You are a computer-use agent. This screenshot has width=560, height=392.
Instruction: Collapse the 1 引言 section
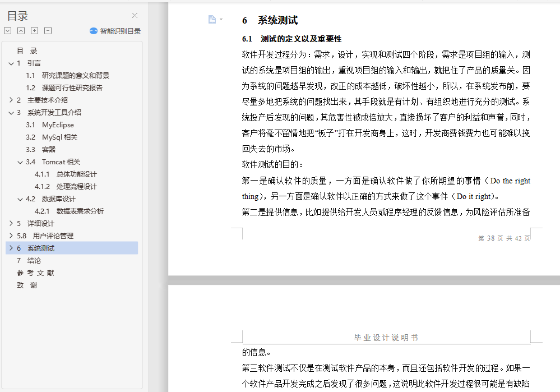(11, 63)
